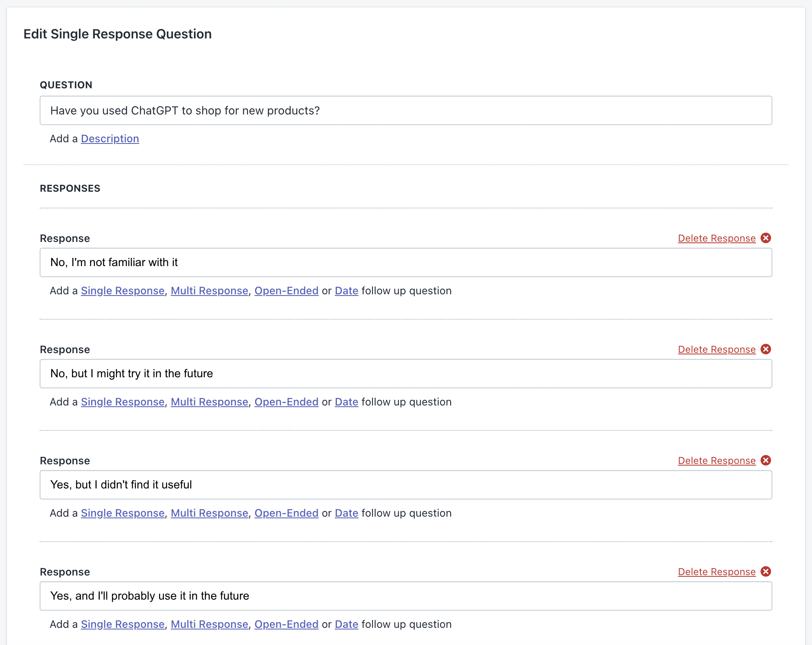Viewport: 812px width, 645px height.
Task: Delete Response link for first response
Action: click(716, 238)
